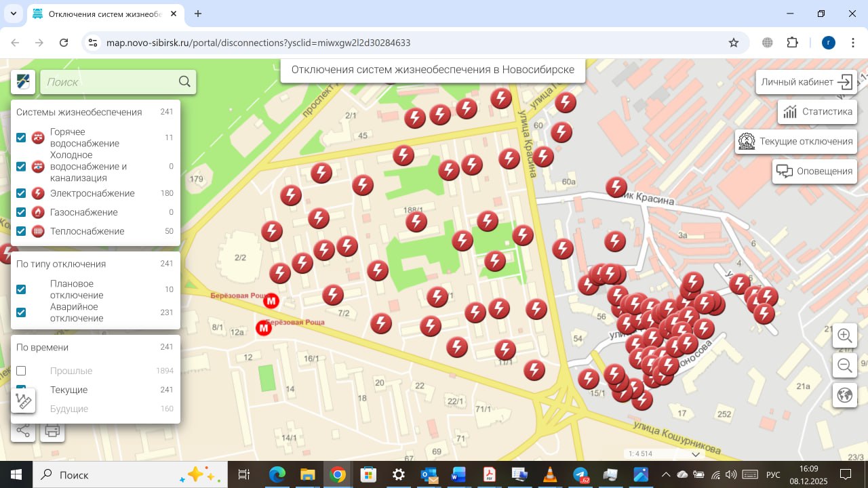The height and width of the screenshot is (488, 868).
Task: Open the Chrome three-dot menu
Action: 851,43
